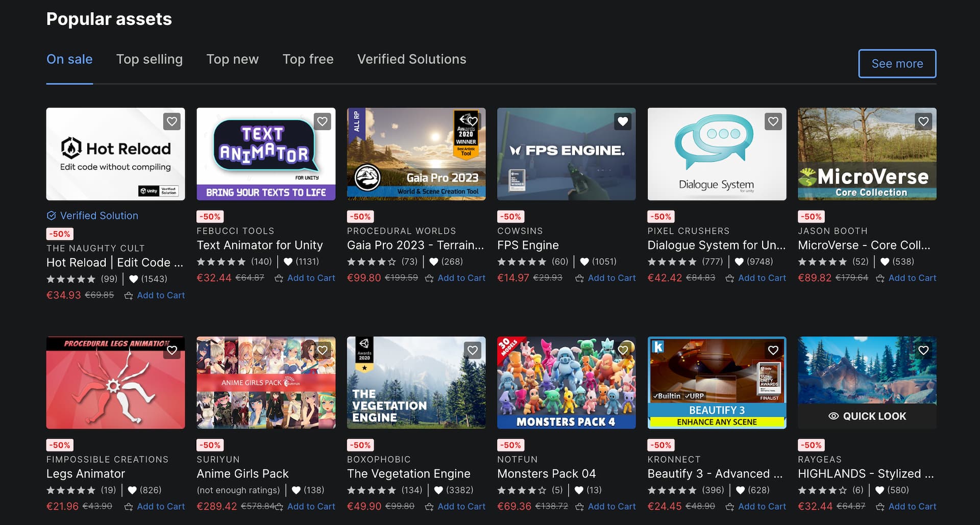Open publisher Cowsins
Screen dimensions: 980x525
520,231
